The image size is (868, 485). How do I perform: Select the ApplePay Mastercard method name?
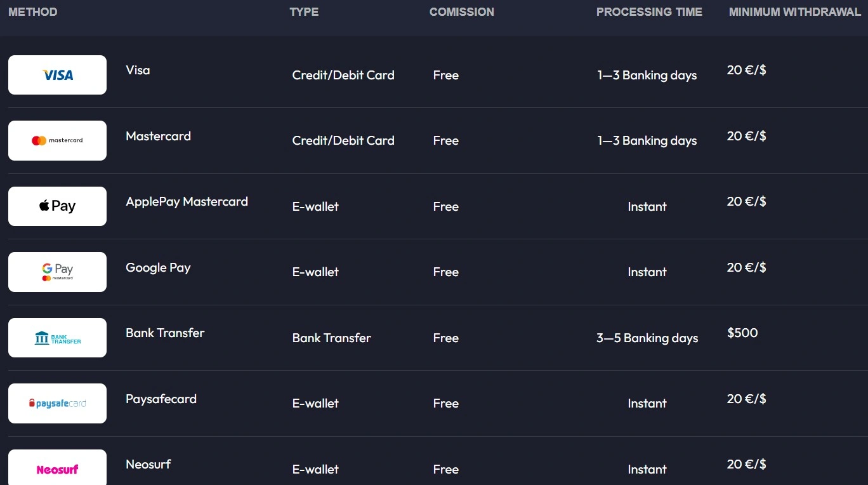point(187,202)
